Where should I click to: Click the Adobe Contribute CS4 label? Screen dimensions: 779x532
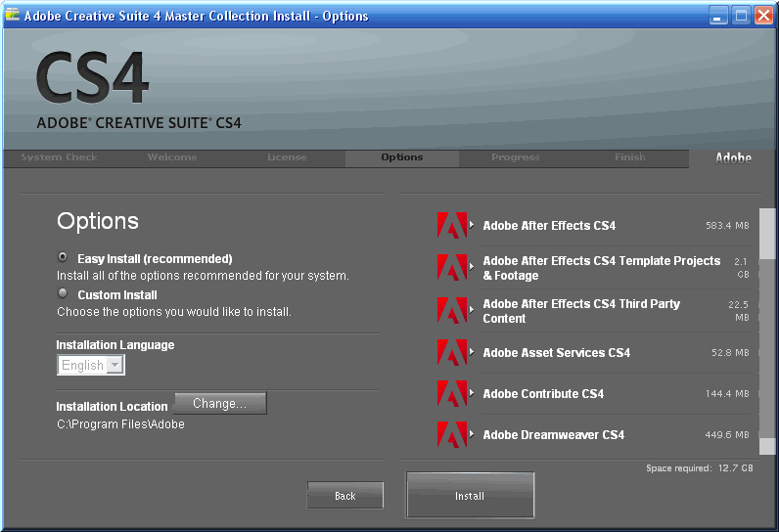tap(543, 394)
